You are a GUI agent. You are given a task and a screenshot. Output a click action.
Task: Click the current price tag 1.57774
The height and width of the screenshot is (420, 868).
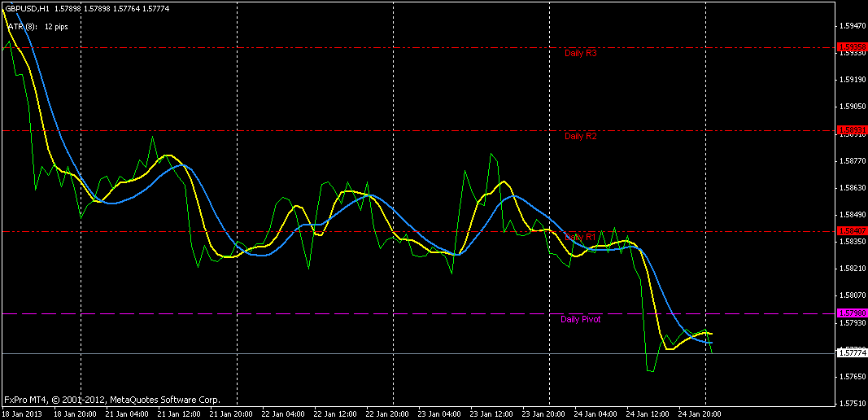[x=852, y=352]
